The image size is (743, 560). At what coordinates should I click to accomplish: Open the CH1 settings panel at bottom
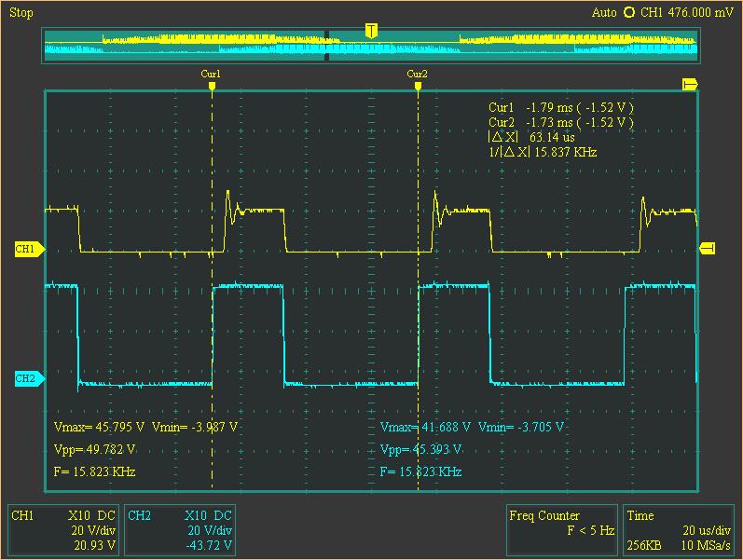tap(63, 530)
